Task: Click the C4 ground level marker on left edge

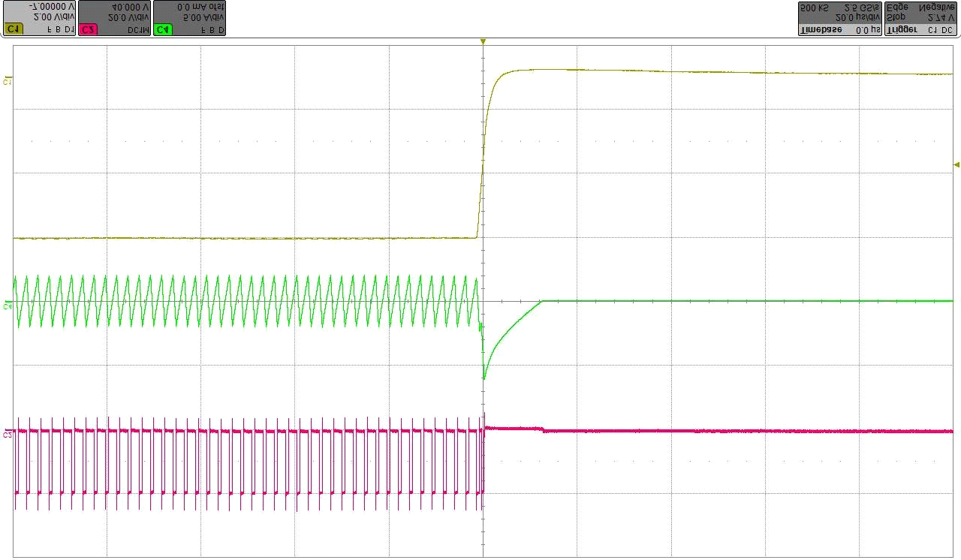Action: pos(8,305)
